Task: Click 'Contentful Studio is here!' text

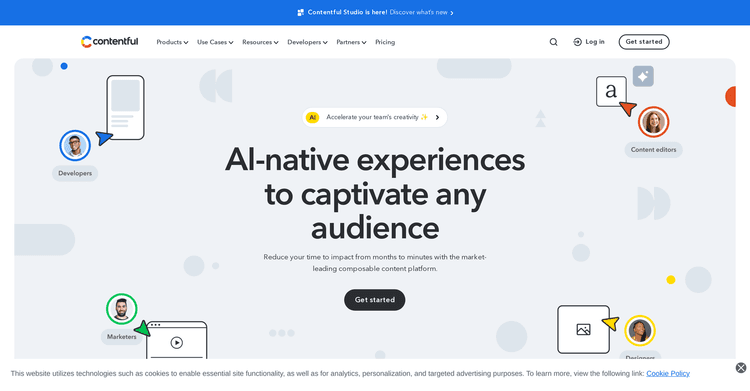Action: (x=347, y=12)
